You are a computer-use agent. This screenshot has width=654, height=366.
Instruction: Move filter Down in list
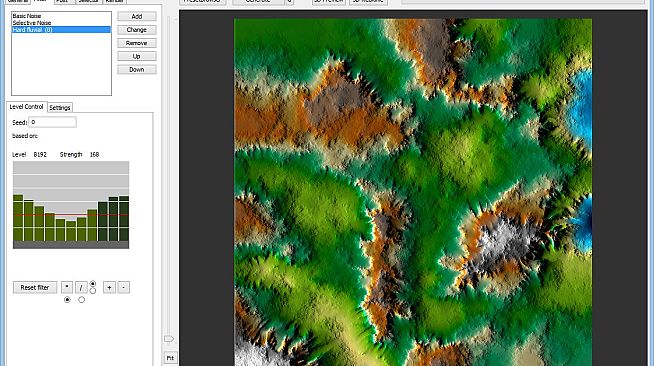pos(137,70)
